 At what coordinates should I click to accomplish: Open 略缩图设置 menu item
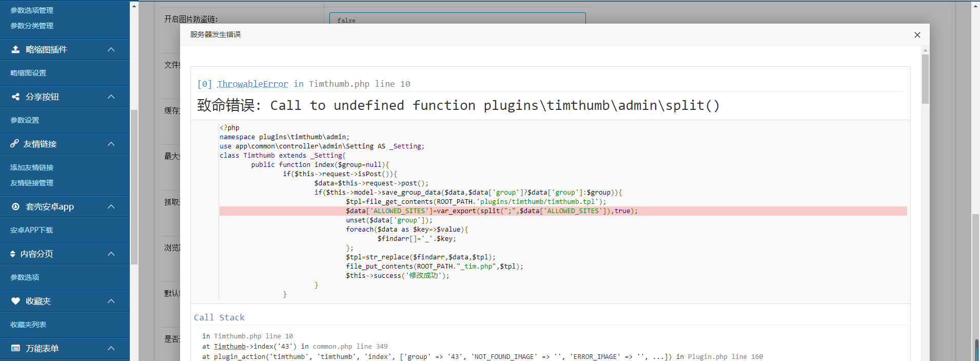click(x=28, y=73)
